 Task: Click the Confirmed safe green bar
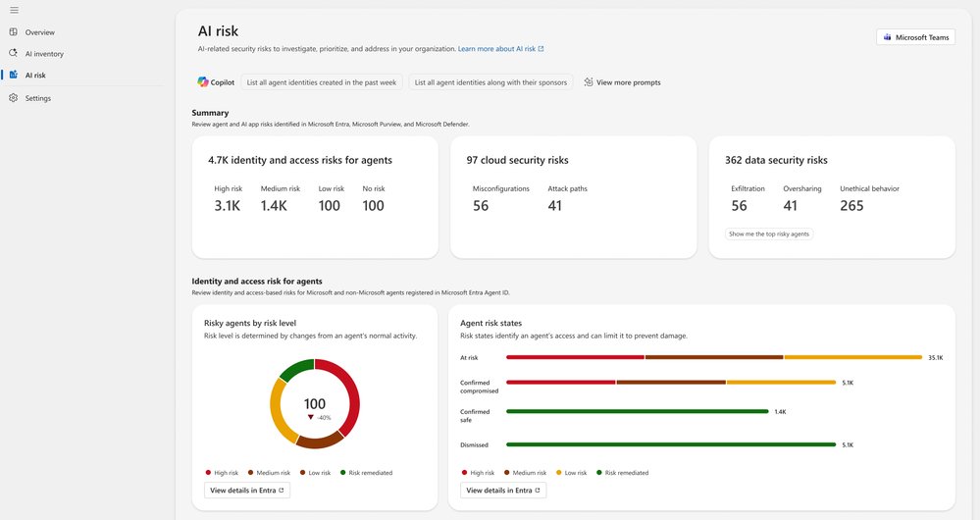(637, 411)
